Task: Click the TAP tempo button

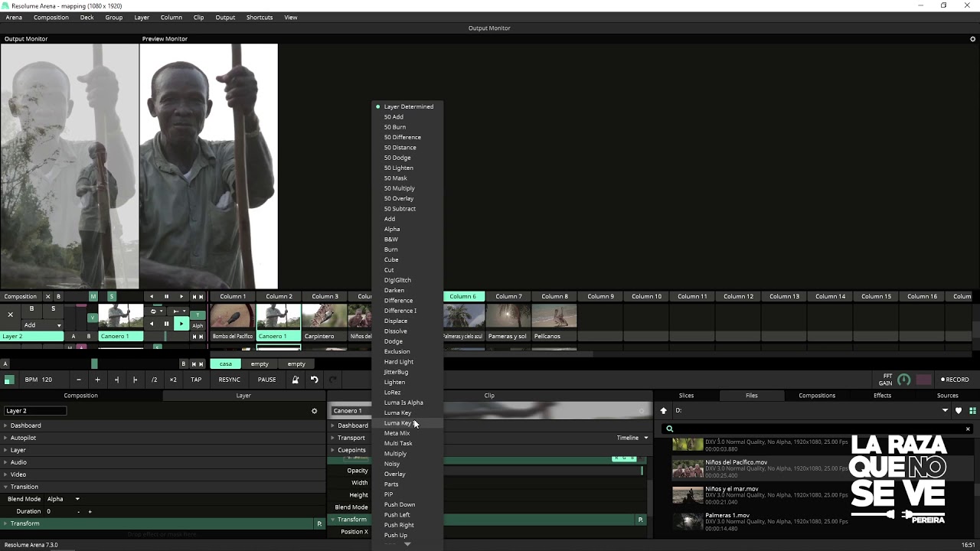Action: (196, 380)
